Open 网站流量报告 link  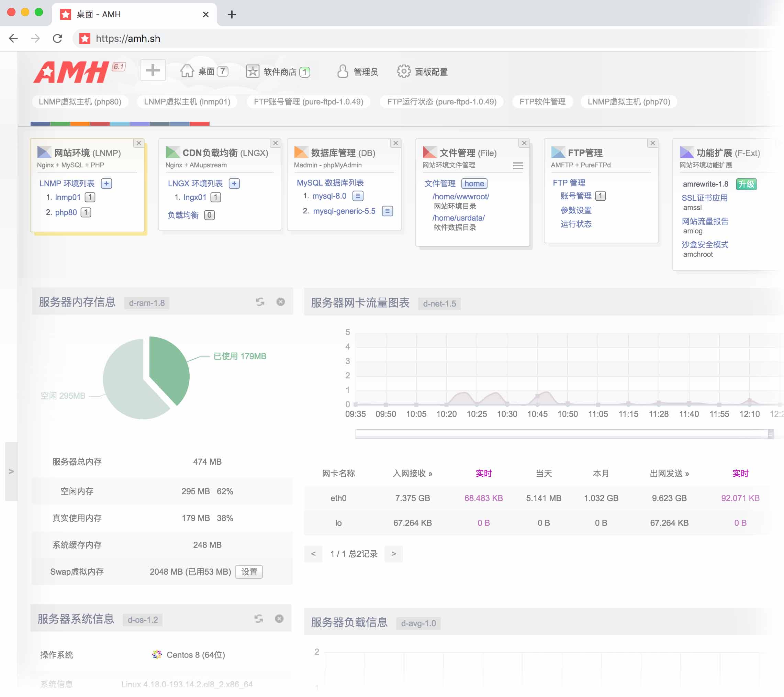pyautogui.click(x=705, y=221)
